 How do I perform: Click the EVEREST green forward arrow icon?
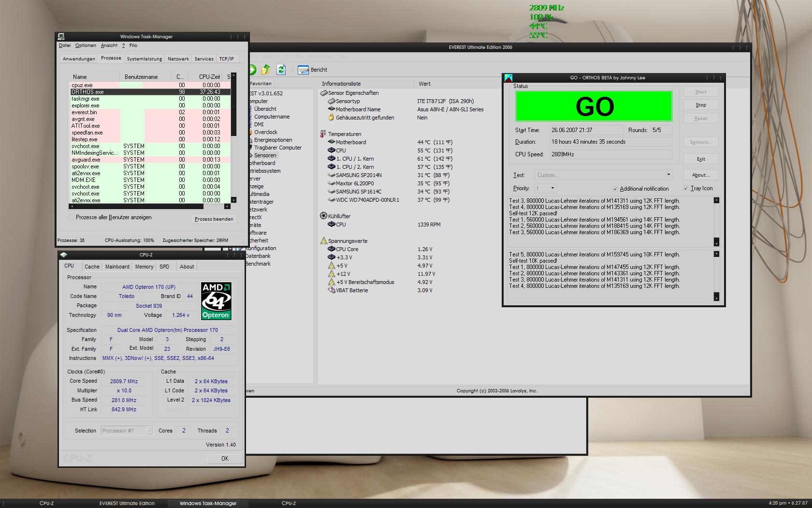click(x=252, y=70)
